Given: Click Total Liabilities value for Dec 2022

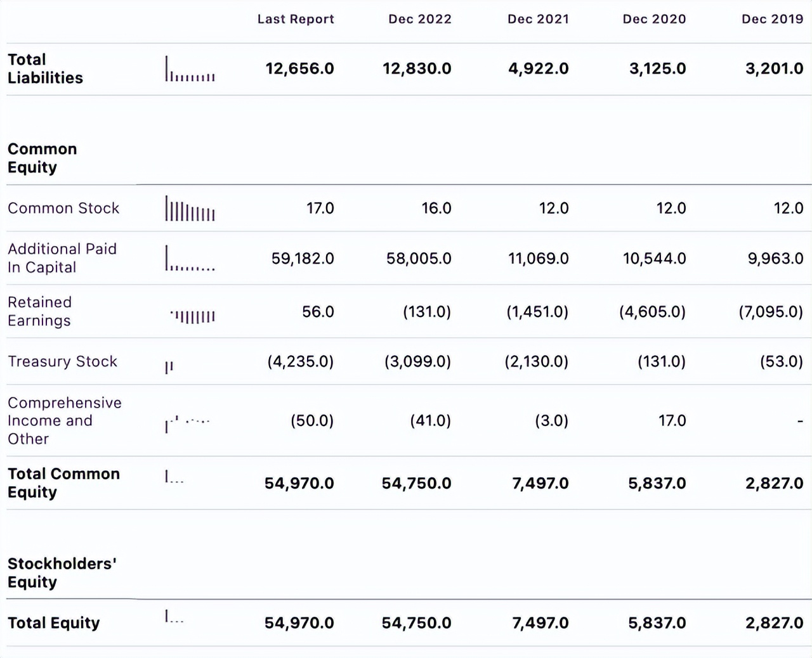Looking at the screenshot, I should (x=417, y=68).
